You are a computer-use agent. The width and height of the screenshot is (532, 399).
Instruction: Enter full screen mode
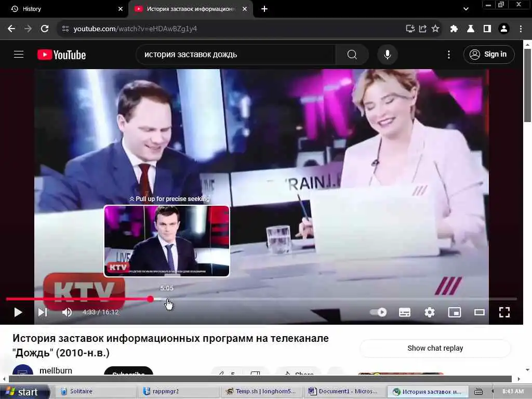click(x=504, y=312)
